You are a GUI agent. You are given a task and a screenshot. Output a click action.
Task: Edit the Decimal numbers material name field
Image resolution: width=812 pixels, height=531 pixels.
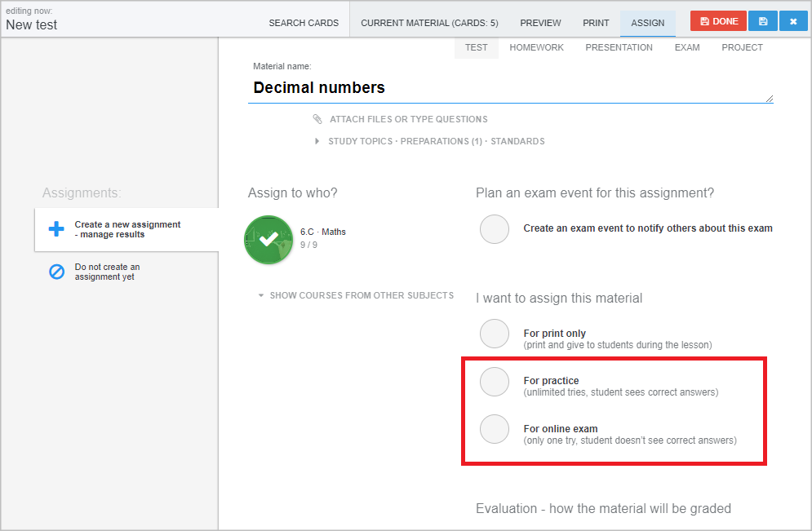pos(510,88)
